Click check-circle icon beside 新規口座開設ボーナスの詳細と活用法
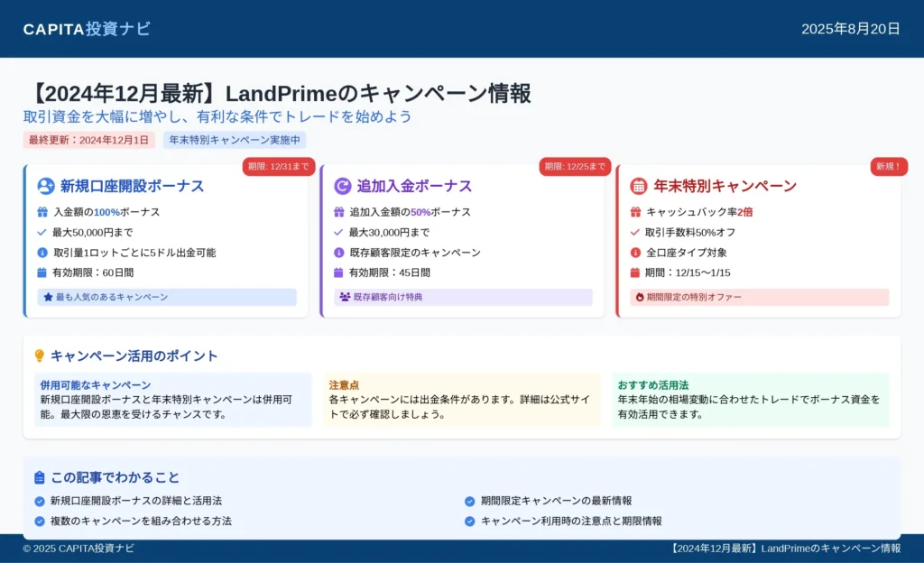Image resolution: width=924 pixels, height=563 pixels. click(x=40, y=501)
